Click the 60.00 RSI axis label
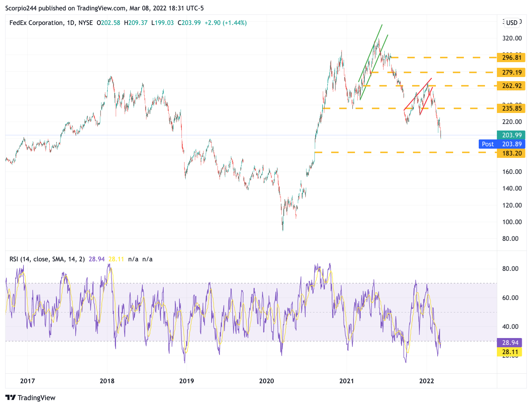The width and height of the screenshot is (532, 407). (510, 298)
